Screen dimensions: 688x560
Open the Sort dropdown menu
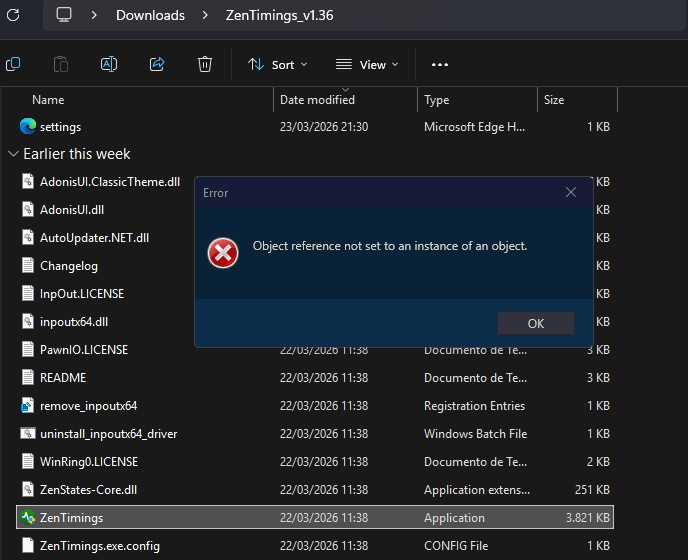click(278, 64)
